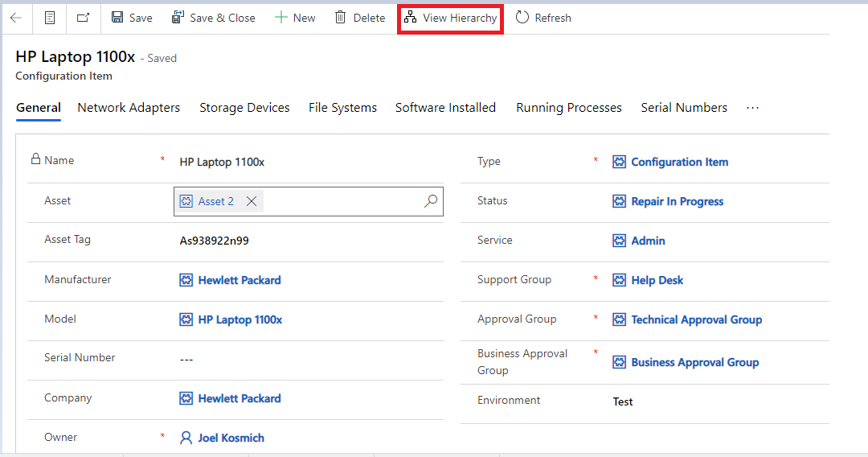Open Company Hewlett Packard link
Image resolution: width=868 pixels, height=457 pixels.
[x=240, y=399]
